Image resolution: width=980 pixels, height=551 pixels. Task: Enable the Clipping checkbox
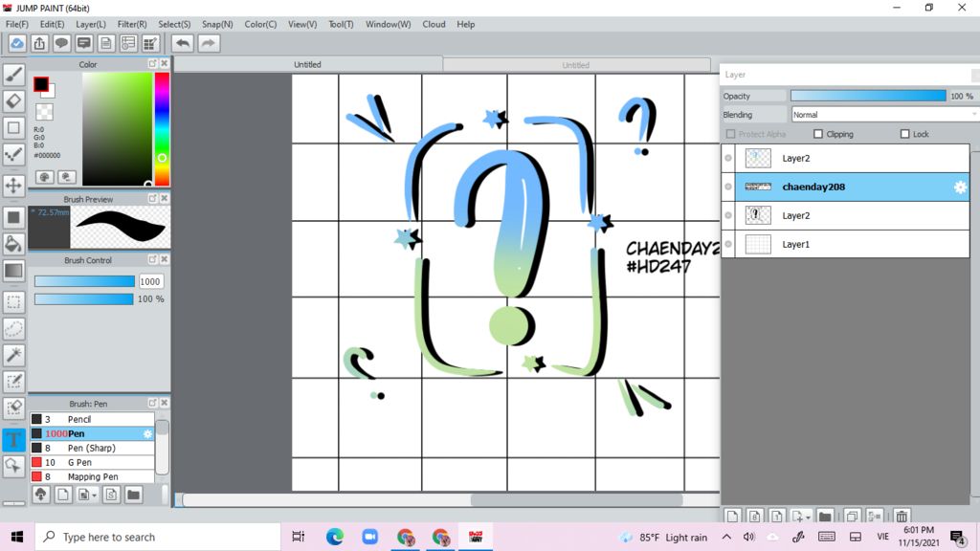click(x=818, y=134)
